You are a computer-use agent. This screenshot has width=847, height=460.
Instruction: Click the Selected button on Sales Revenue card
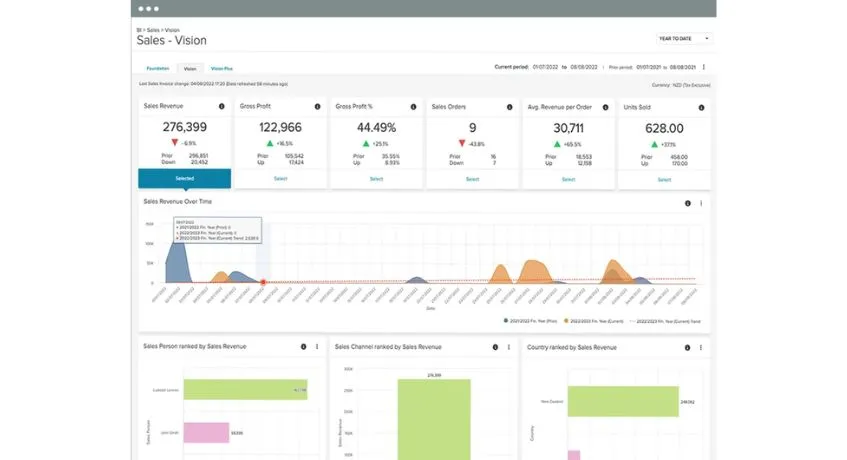(184, 178)
